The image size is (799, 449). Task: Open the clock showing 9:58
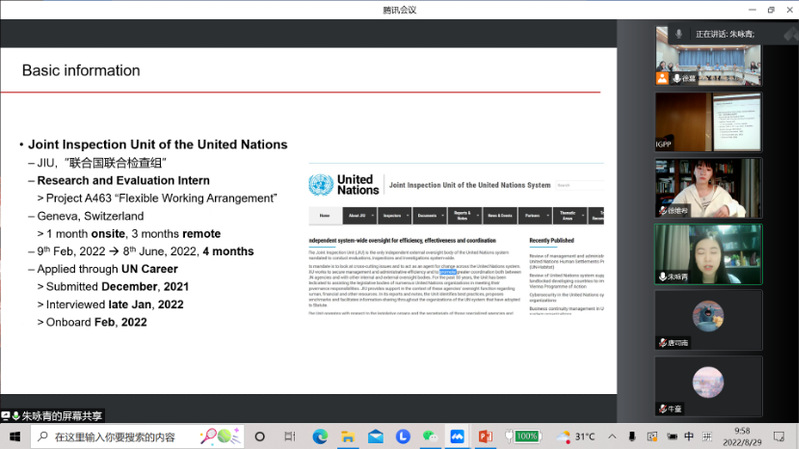[x=741, y=437]
